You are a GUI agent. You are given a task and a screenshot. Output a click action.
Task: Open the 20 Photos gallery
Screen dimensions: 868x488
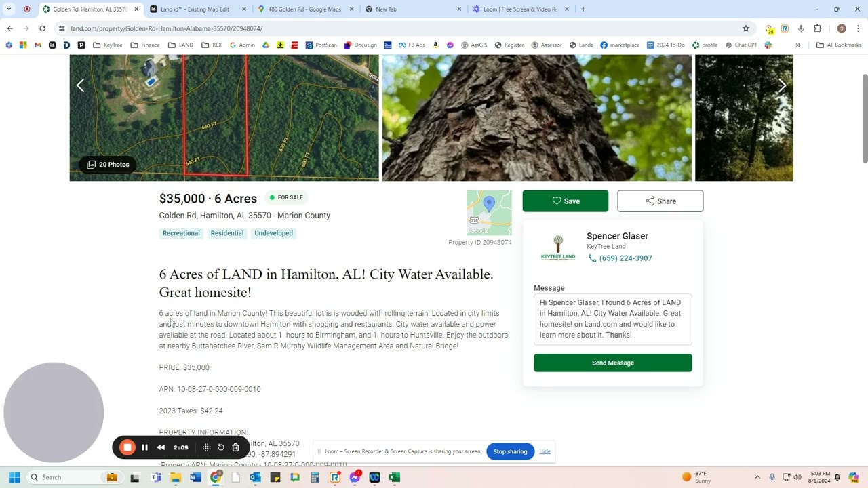108,165
